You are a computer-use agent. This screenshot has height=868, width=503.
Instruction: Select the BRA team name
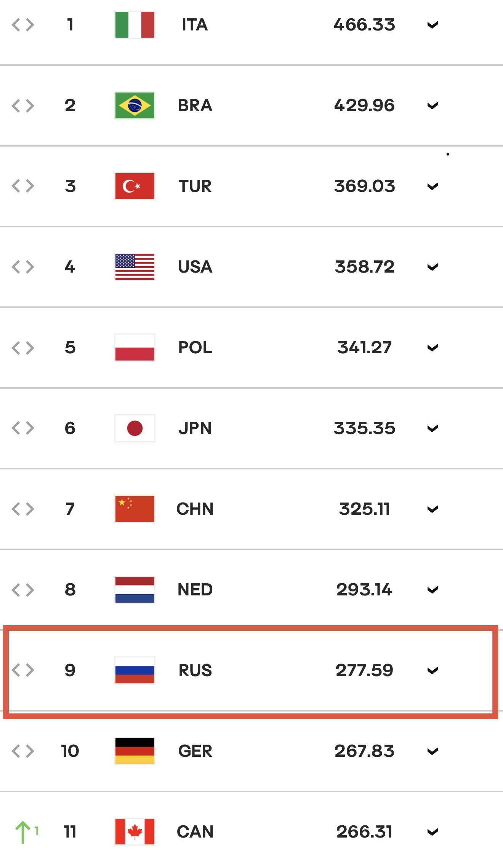click(195, 105)
